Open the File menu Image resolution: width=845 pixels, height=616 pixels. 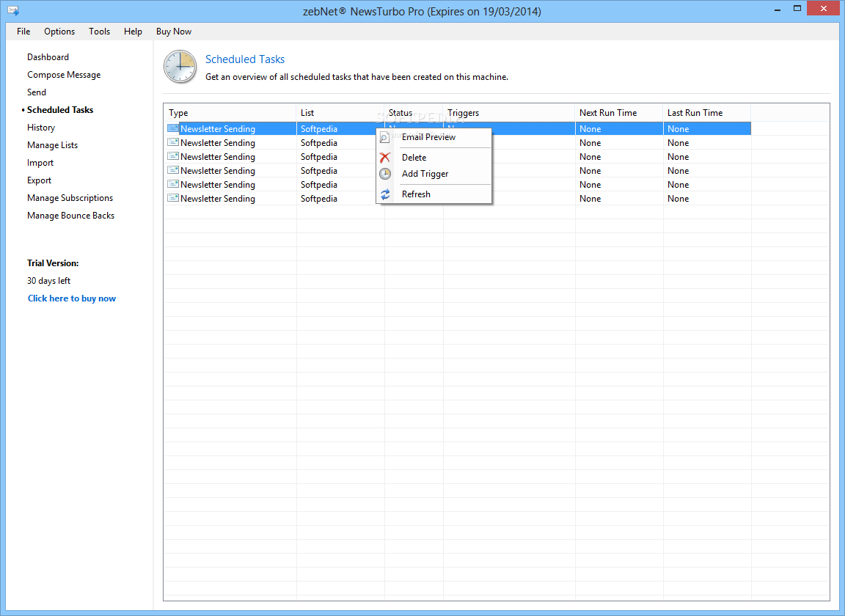coord(23,32)
